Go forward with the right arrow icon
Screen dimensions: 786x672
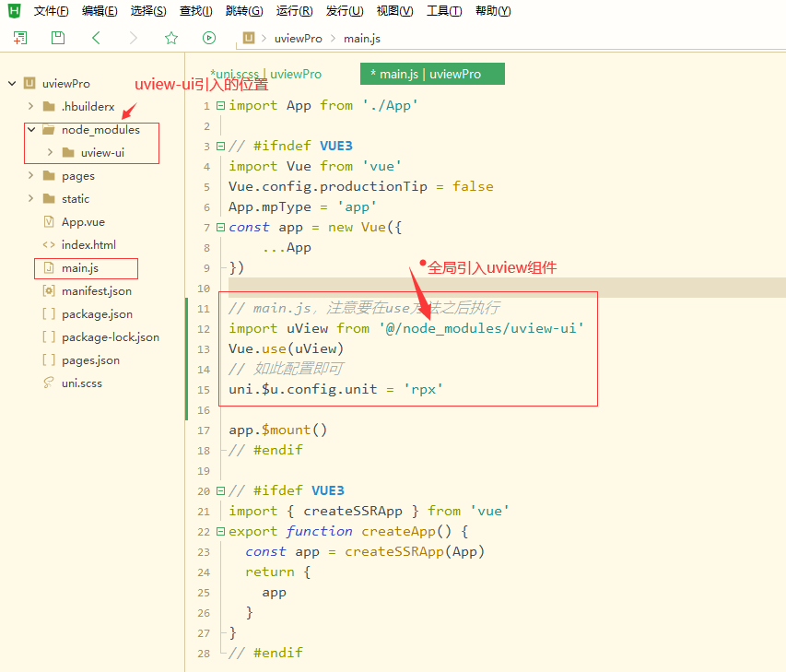[x=134, y=38]
